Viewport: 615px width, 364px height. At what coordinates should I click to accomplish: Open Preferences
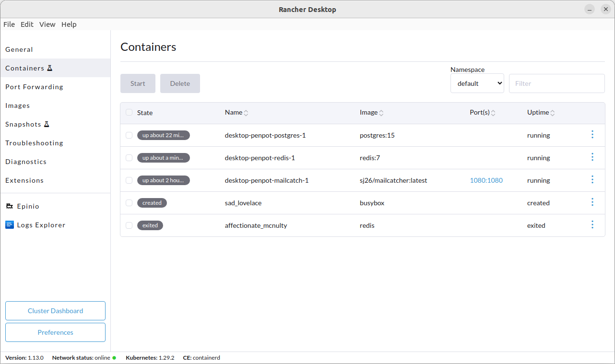pyautogui.click(x=55, y=332)
